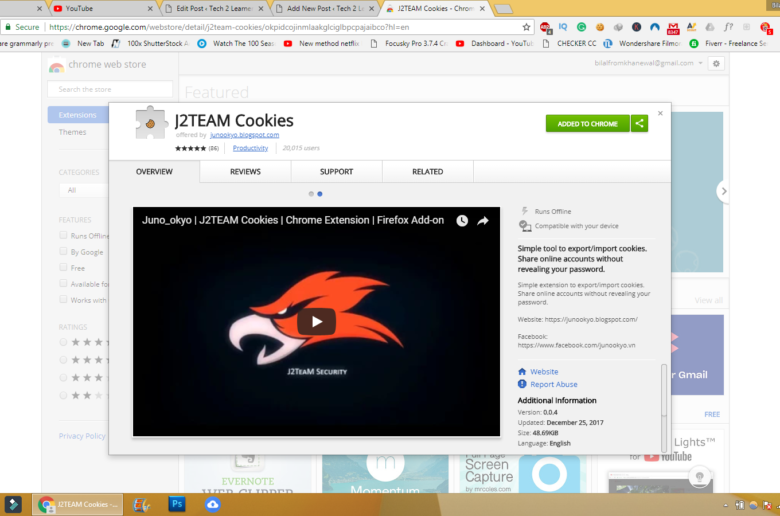Click the Chrome address bar URL
Image resolution: width=780 pixels, height=516 pixels.
[x=229, y=27]
